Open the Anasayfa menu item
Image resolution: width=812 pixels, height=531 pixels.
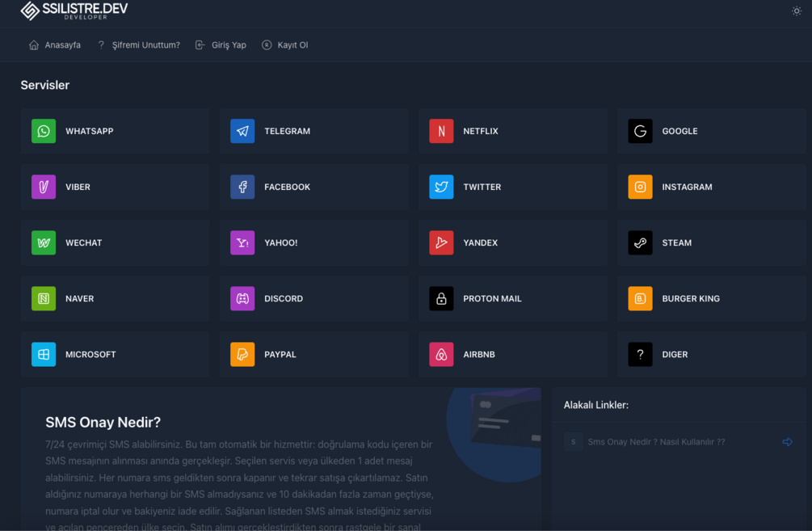pyautogui.click(x=55, y=45)
